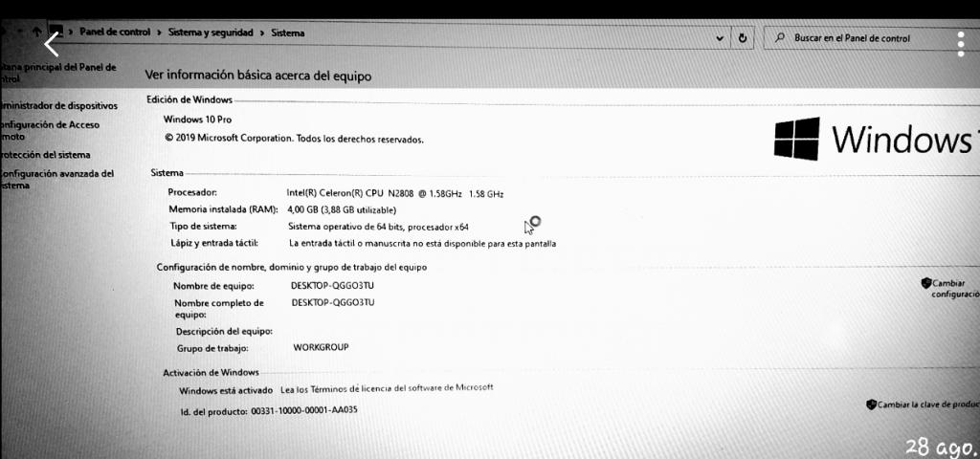980x459 pixels.
Task: Click the Nombre de equipo value DESKTOP-QGGO3TU
Action: click(x=332, y=286)
